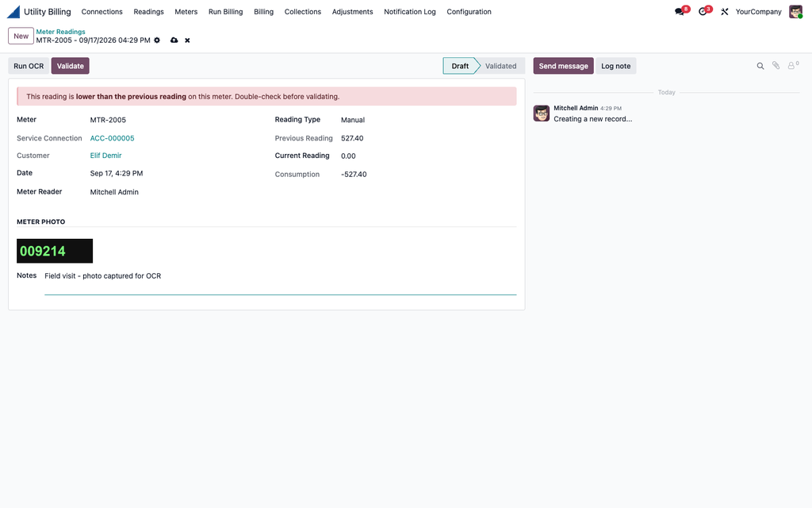Open the Adjustments menu

[x=353, y=11]
